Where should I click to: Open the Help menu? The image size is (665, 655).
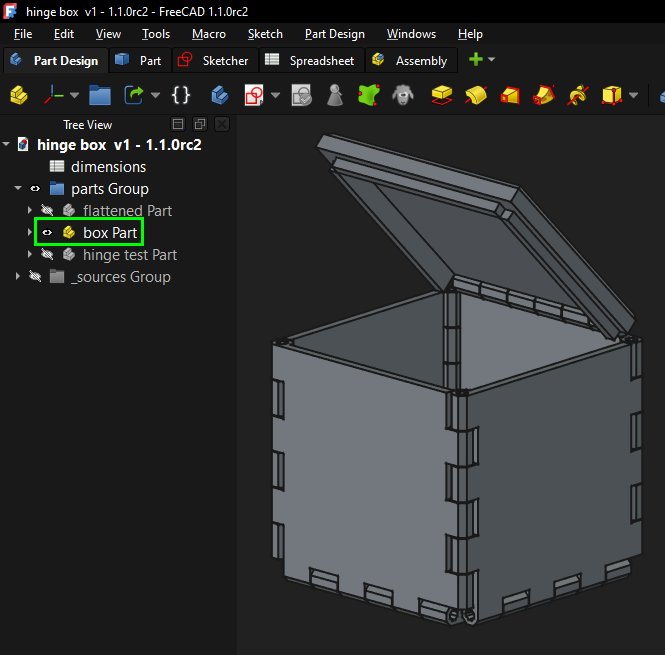tap(470, 34)
